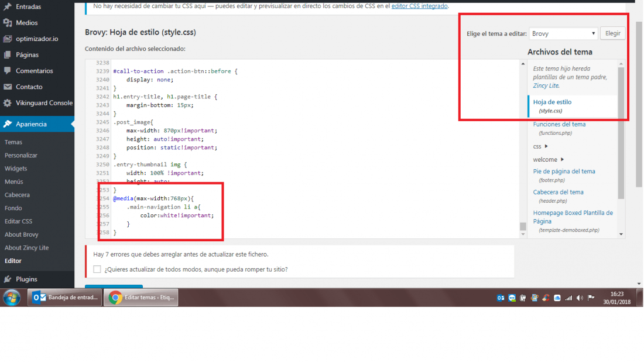
Task: Open TeamViewer tray icon
Action: 512,298
